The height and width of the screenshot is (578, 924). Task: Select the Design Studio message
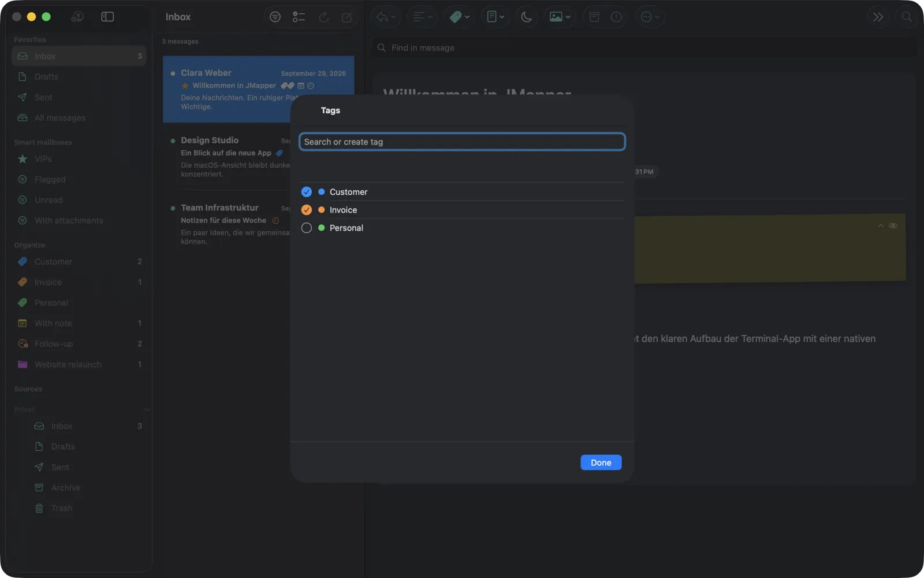tap(226, 157)
